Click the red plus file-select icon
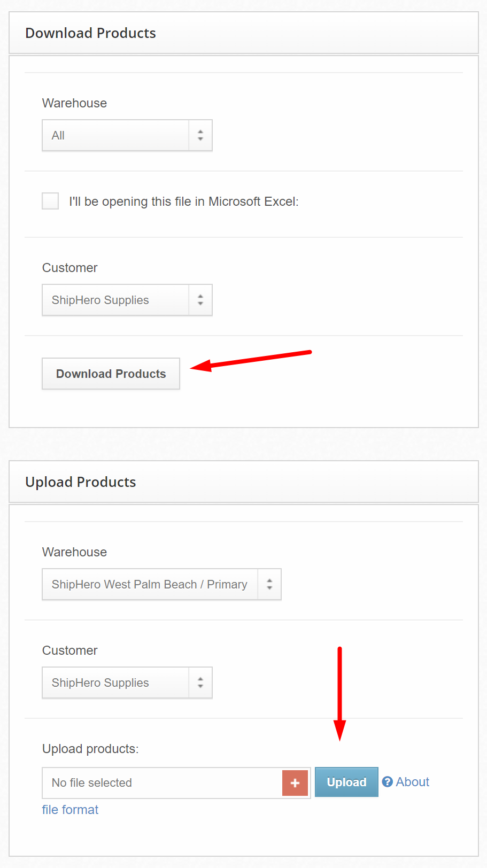This screenshot has height=868, width=487. click(295, 783)
